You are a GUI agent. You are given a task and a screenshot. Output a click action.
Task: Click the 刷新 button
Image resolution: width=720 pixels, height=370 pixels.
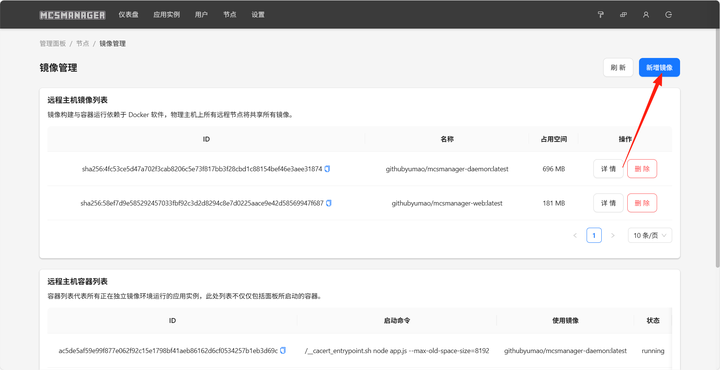pos(618,67)
